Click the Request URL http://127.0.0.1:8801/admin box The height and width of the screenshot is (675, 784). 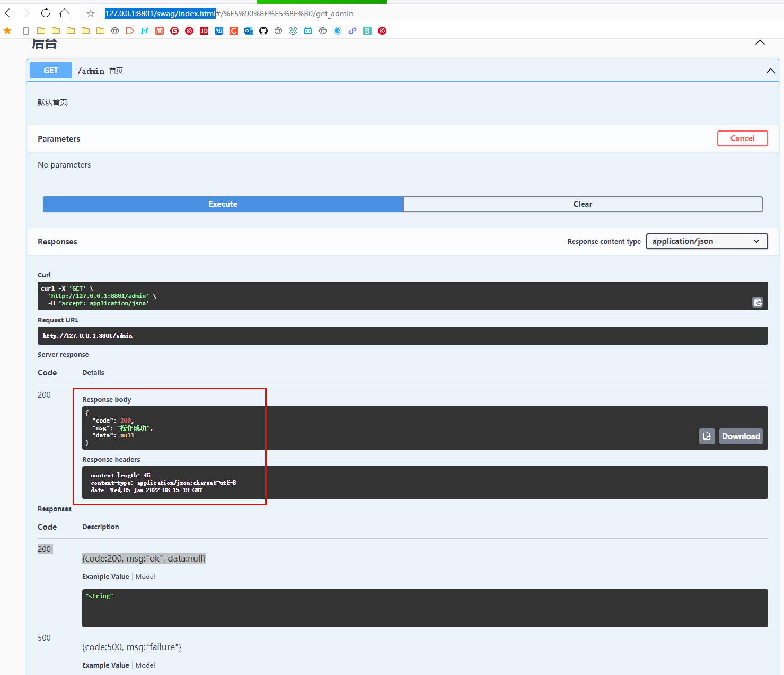(x=403, y=336)
